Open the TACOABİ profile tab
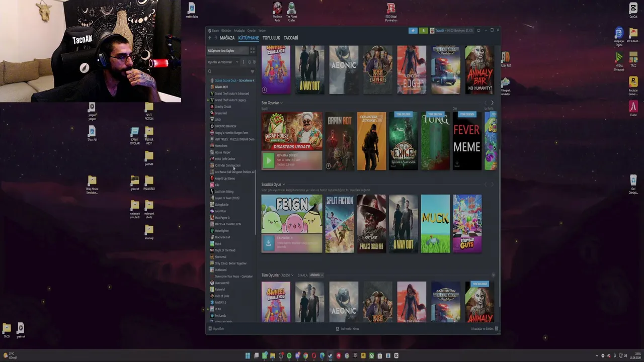The height and width of the screenshot is (362, 644). (x=291, y=38)
